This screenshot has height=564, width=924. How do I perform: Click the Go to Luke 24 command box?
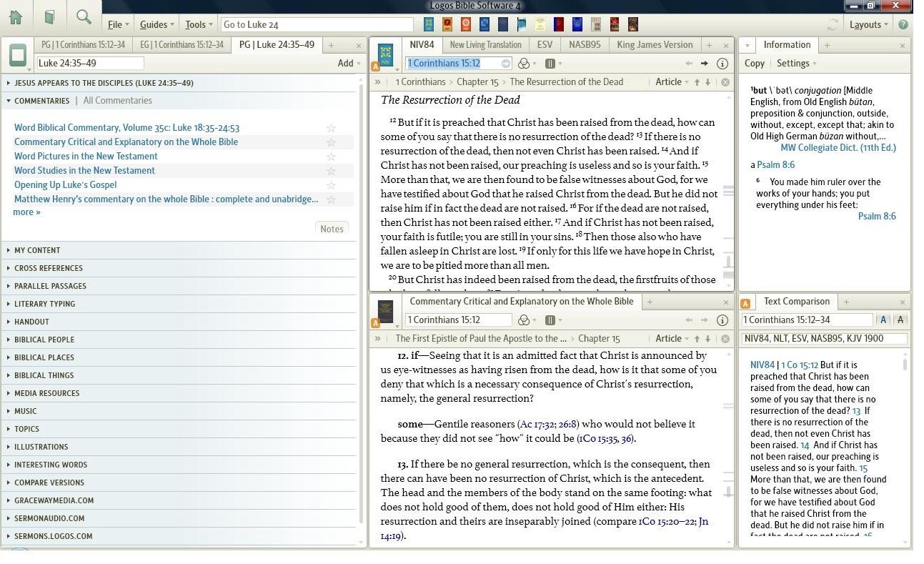click(317, 24)
